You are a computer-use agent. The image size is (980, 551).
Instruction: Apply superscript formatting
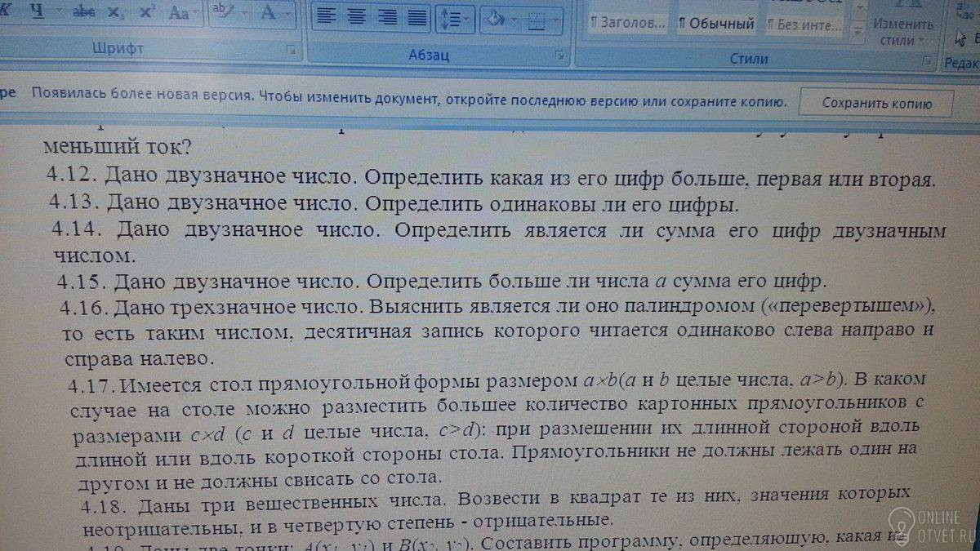click(x=147, y=13)
